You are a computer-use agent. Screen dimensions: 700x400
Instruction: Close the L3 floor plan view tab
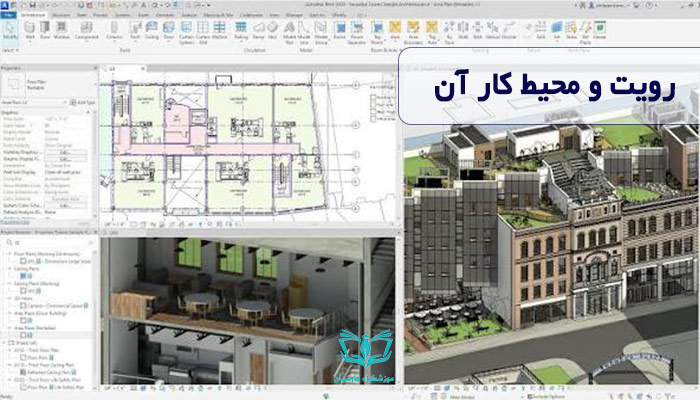(143, 69)
